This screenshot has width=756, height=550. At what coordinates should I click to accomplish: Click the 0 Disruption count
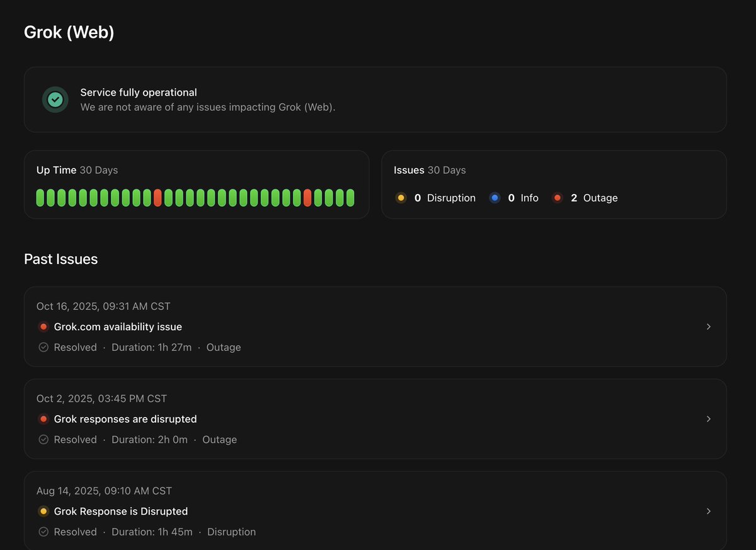click(445, 198)
